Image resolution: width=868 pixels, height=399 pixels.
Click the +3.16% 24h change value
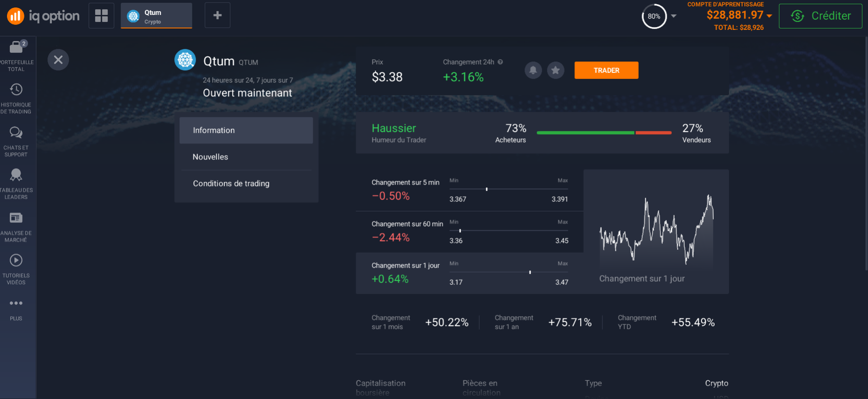pos(463,77)
